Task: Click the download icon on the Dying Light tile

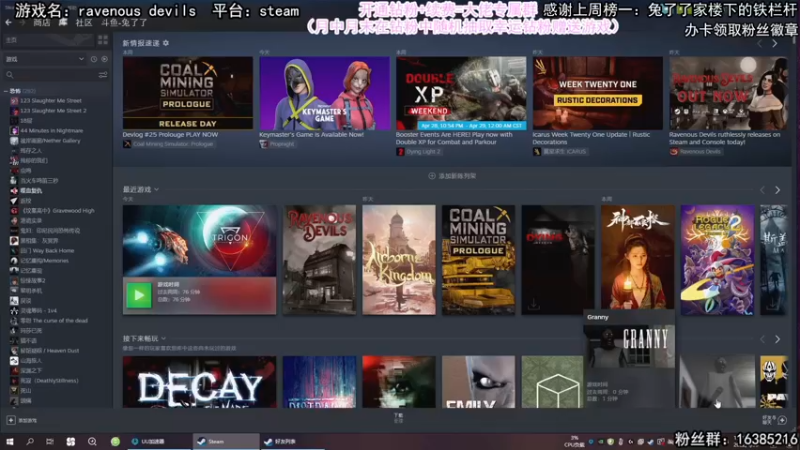Action: (x=533, y=304)
